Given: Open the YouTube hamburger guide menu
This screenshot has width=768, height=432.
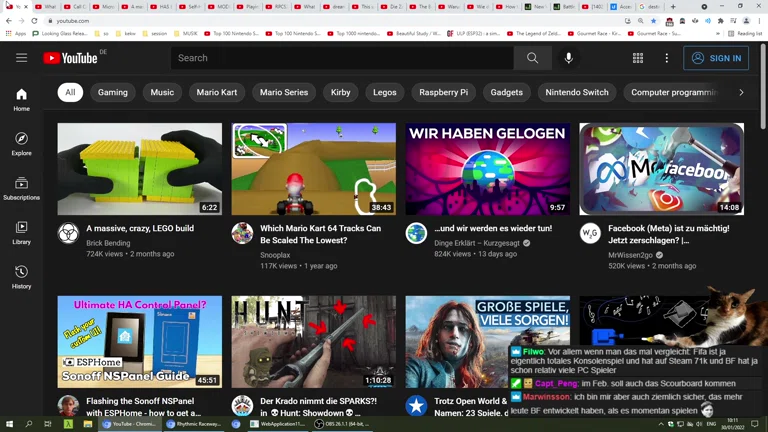Looking at the screenshot, I should (x=21, y=58).
